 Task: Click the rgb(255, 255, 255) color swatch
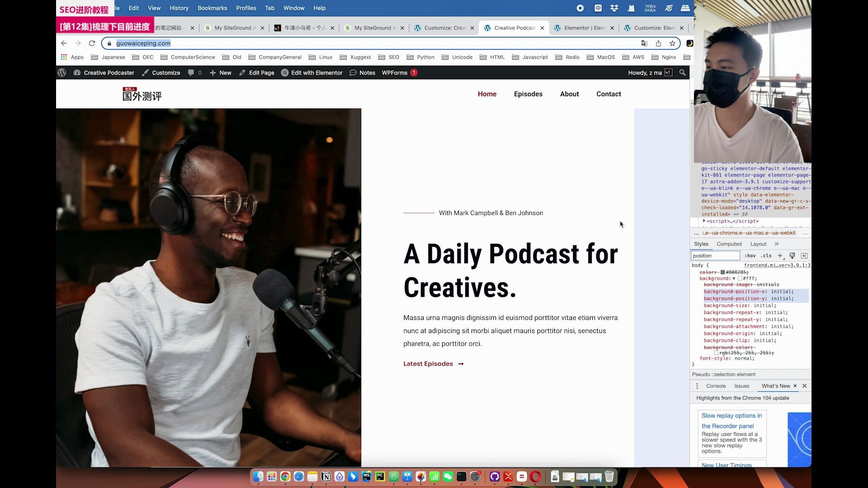tap(716, 353)
